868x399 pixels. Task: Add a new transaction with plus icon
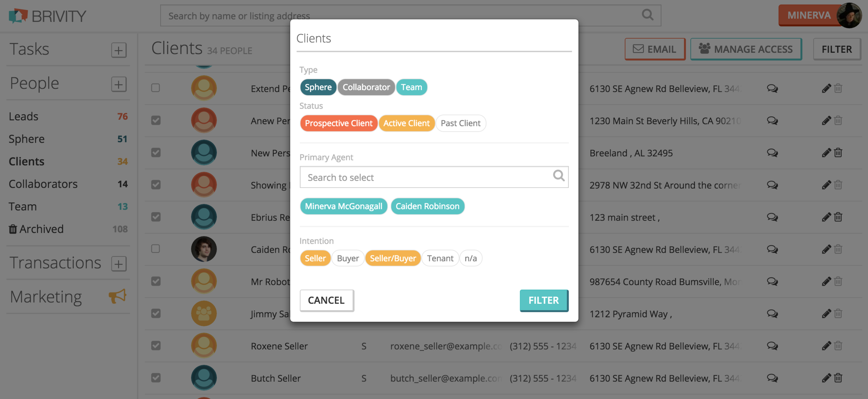(x=119, y=264)
